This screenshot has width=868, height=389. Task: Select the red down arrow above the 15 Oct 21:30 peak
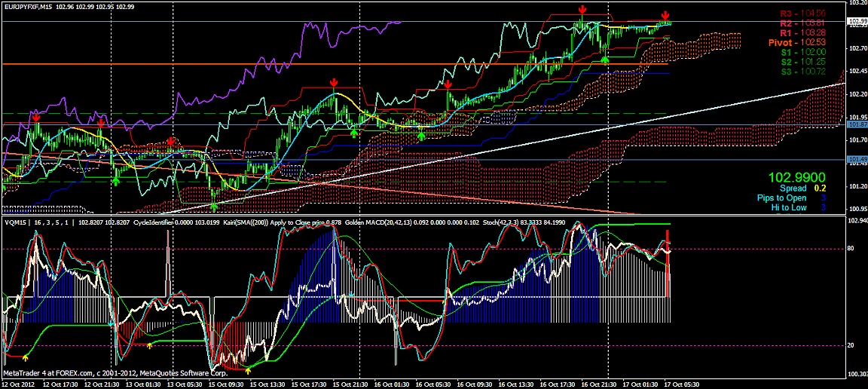334,83
